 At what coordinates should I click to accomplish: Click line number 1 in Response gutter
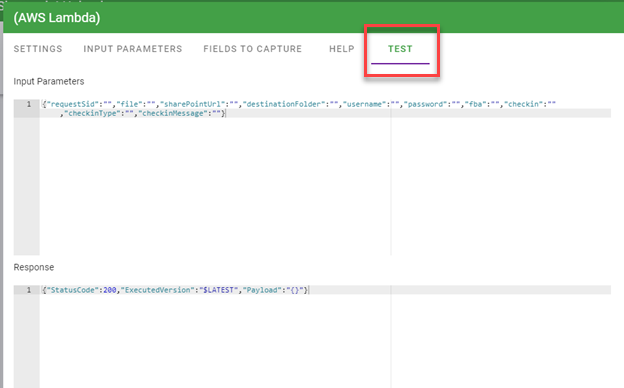click(29, 290)
